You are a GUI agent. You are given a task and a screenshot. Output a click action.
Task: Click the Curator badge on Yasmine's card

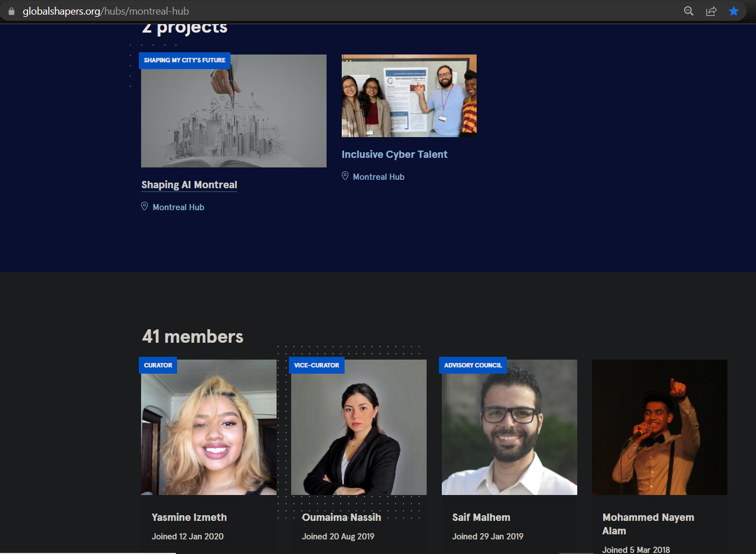158,365
